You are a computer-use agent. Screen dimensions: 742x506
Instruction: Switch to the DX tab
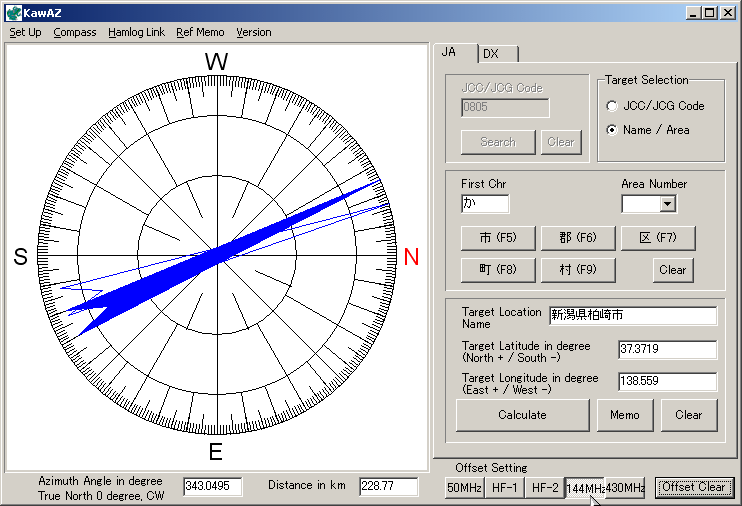[x=498, y=54]
